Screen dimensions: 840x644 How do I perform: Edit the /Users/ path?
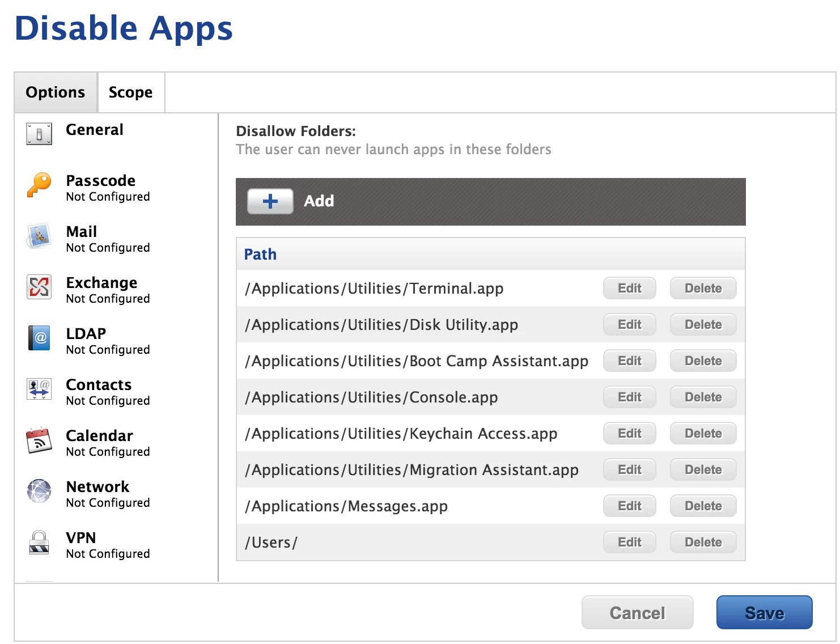point(630,542)
